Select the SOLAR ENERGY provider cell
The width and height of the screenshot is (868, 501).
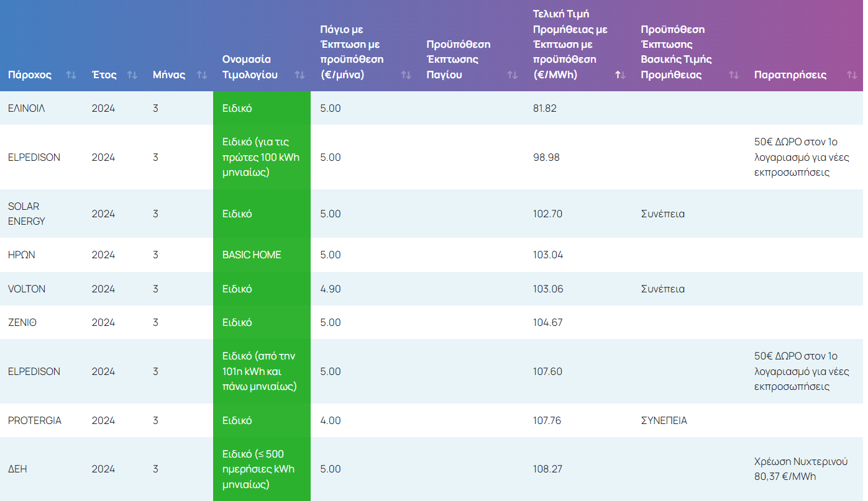[x=27, y=214]
